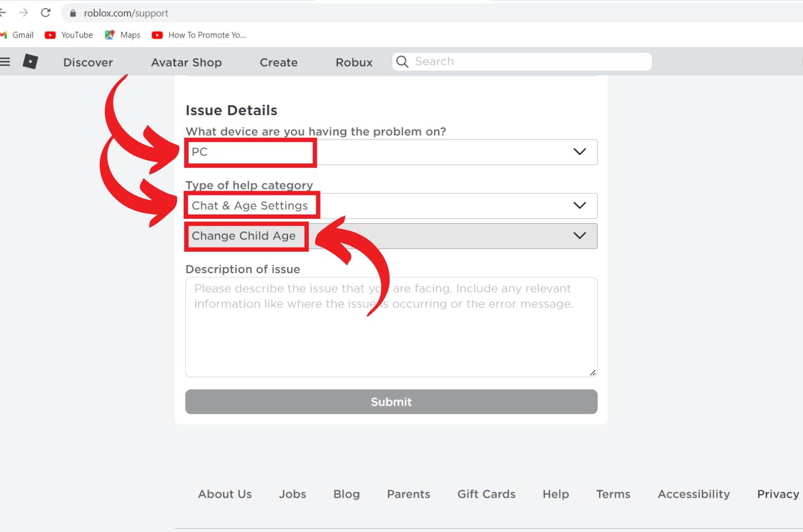
Task: Reload the page with the refresh icon
Action: (x=46, y=12)
